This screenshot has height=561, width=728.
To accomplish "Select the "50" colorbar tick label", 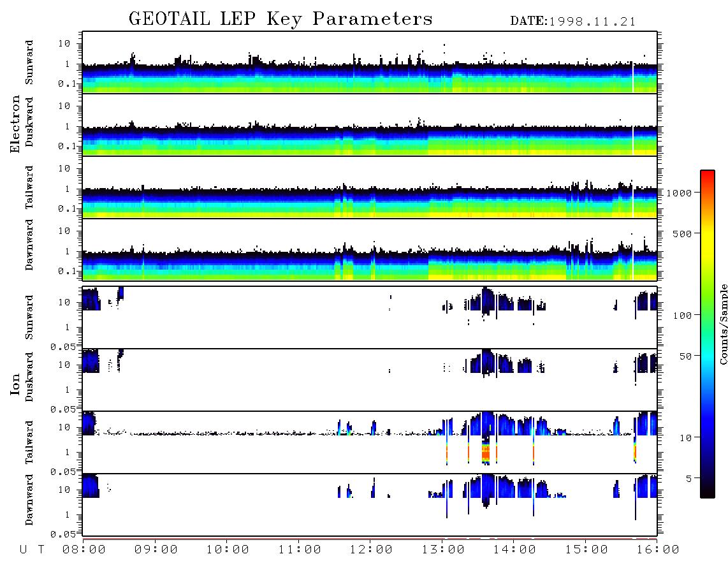I will pyautogui.click(x=685, y=356).
